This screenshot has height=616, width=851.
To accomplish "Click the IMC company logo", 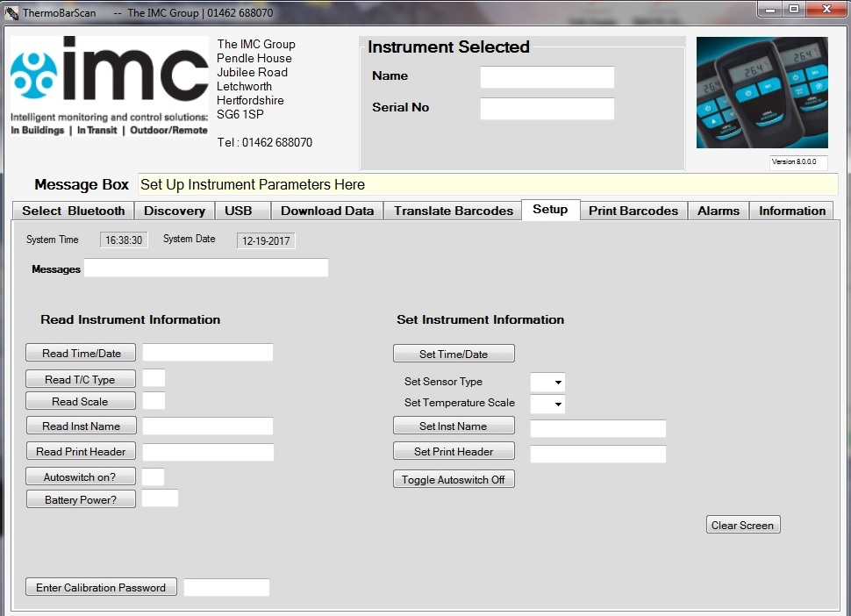I will [110, 87].
